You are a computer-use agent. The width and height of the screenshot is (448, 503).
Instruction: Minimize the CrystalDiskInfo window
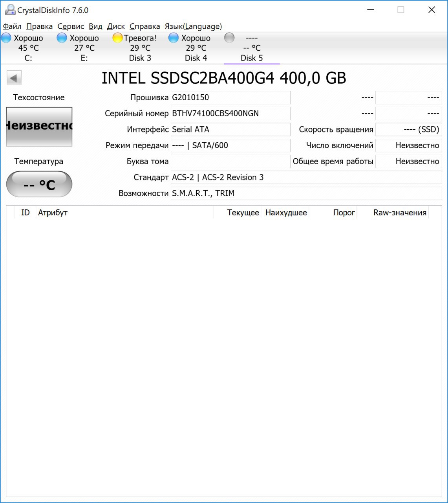click(x=370, y=10)
